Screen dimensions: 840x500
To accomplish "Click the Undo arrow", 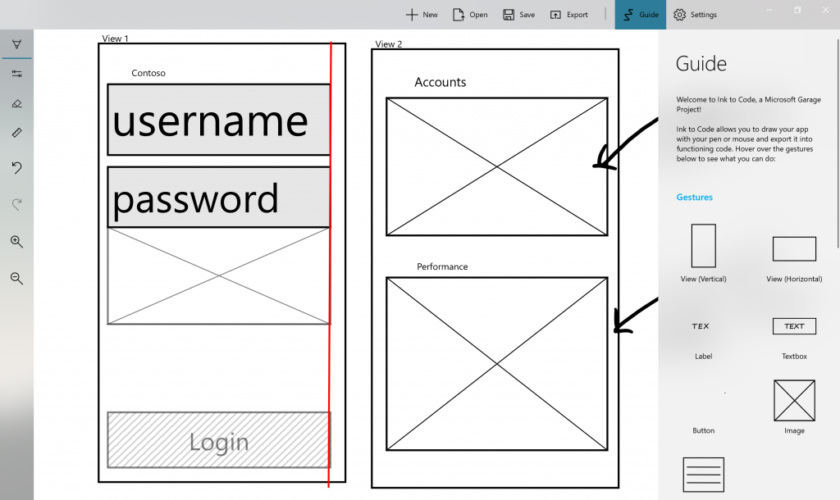I will click(x=17, y=168).
